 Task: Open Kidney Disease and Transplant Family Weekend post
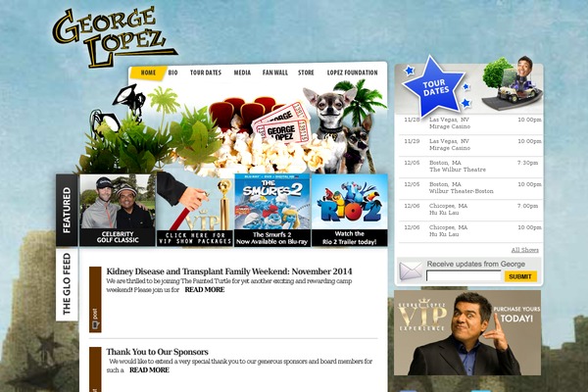pos(229,271)
